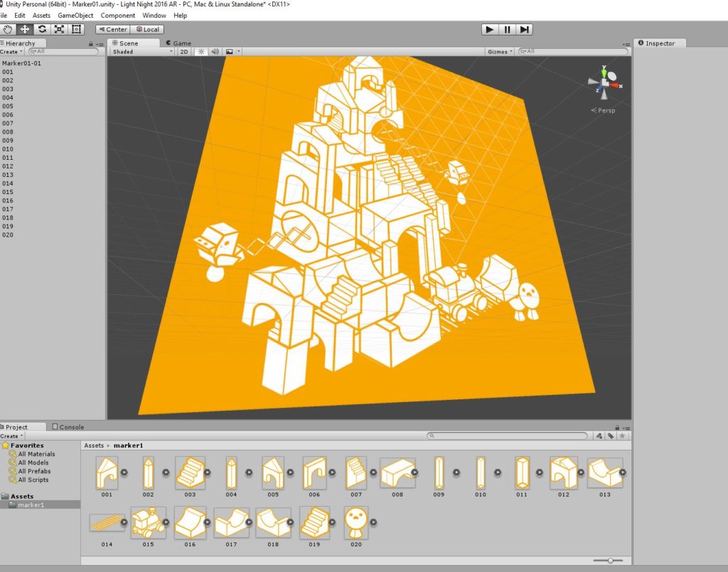Select All Models under Favorites
Image resolution: width=728 pixels, height=572 pixels.
33,463
